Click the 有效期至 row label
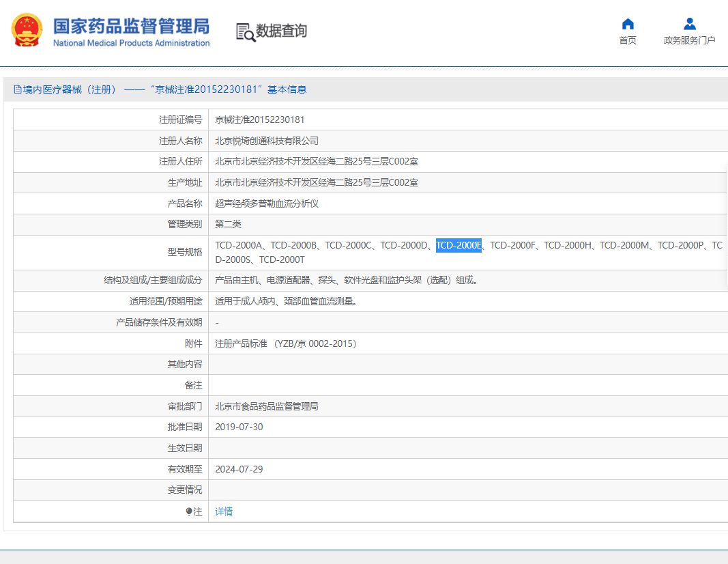Viewport: 728px width, 564px height. coord(185,469)
